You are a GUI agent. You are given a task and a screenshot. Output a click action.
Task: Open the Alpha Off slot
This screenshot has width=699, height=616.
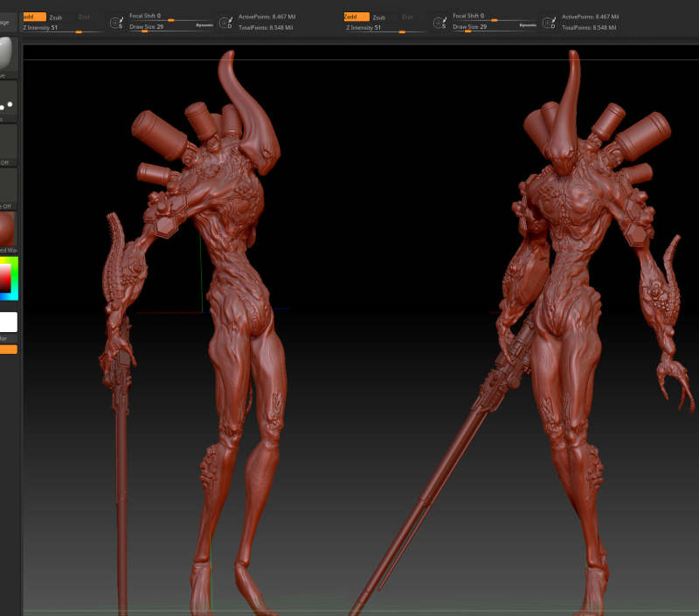7,144
